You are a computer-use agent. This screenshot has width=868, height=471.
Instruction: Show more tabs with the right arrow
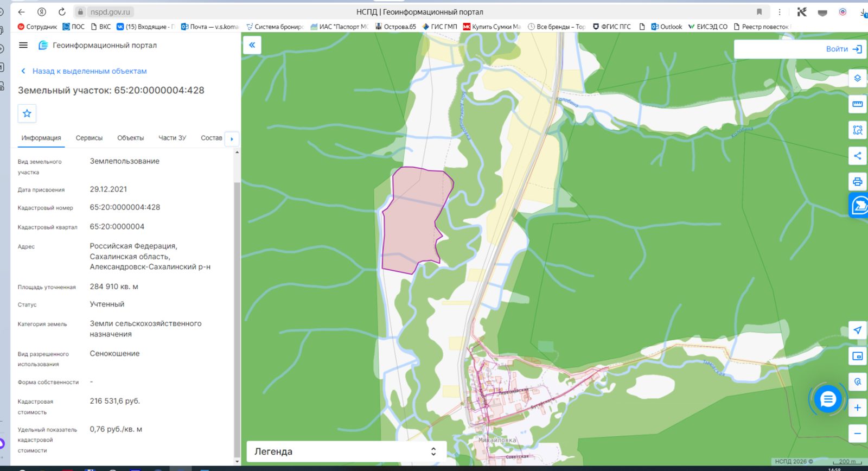232,139
